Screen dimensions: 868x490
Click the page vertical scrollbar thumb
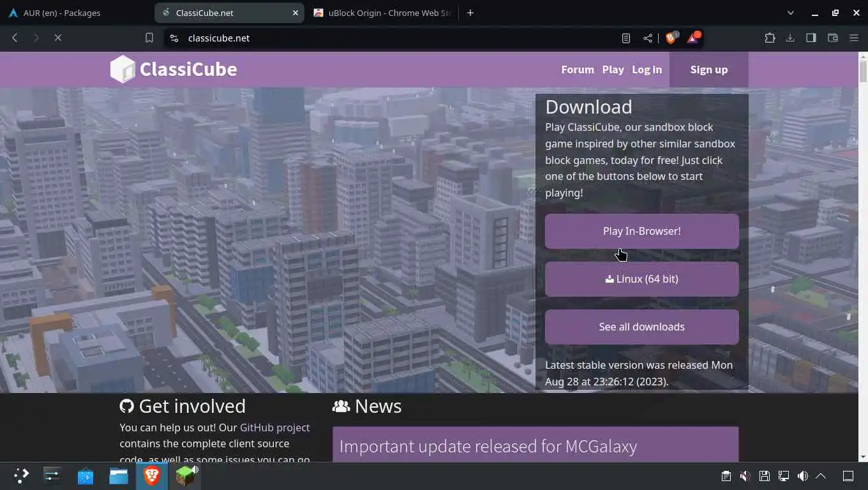coord(863,71)
